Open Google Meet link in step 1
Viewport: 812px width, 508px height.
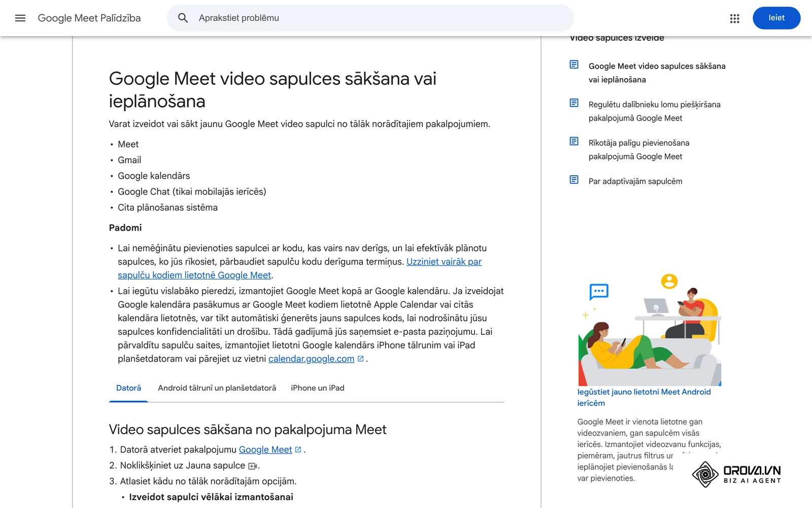[x=265, y=450]
